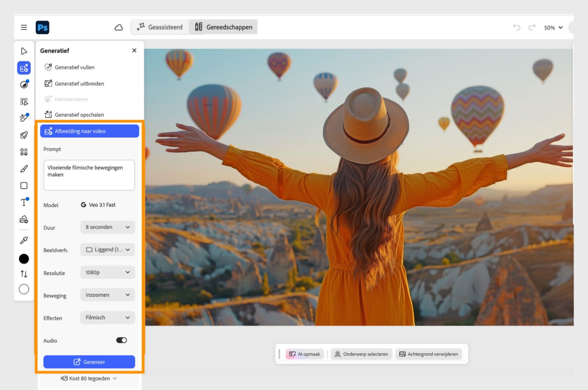Open the Beeldverh. Liggend dropdown
588x390 pixels.
coord(107,250)
